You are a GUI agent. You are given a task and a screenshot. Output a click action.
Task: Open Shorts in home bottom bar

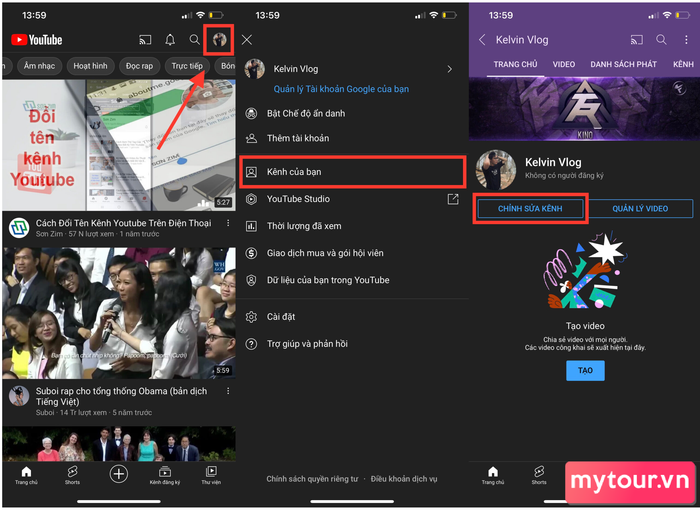click(x=72, y=475)
